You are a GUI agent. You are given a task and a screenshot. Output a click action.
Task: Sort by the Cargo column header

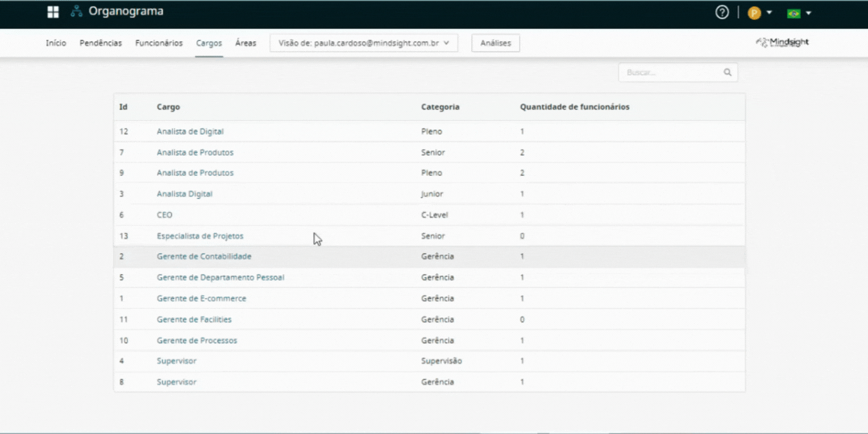168,107
